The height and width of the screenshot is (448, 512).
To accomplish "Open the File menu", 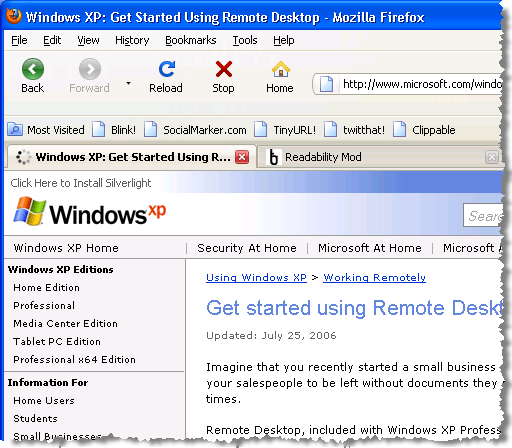I will coord(19,40).
